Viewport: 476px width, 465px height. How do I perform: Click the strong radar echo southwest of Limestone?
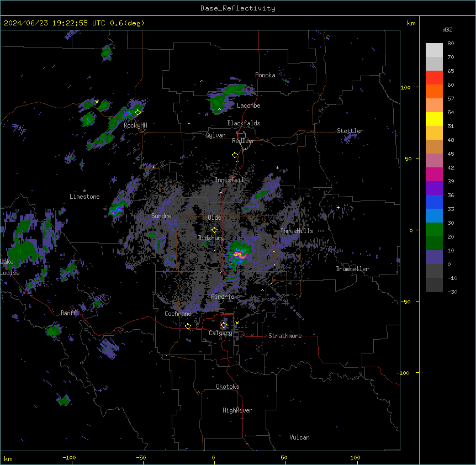[117, 209]
